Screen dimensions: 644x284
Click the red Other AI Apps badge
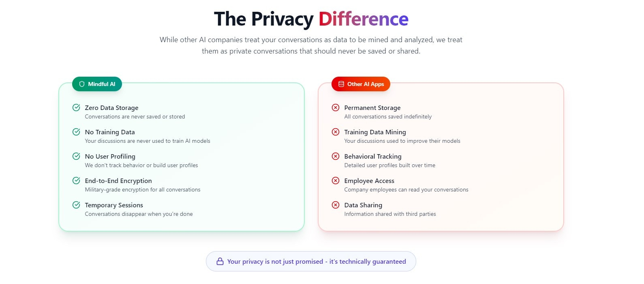361,84
